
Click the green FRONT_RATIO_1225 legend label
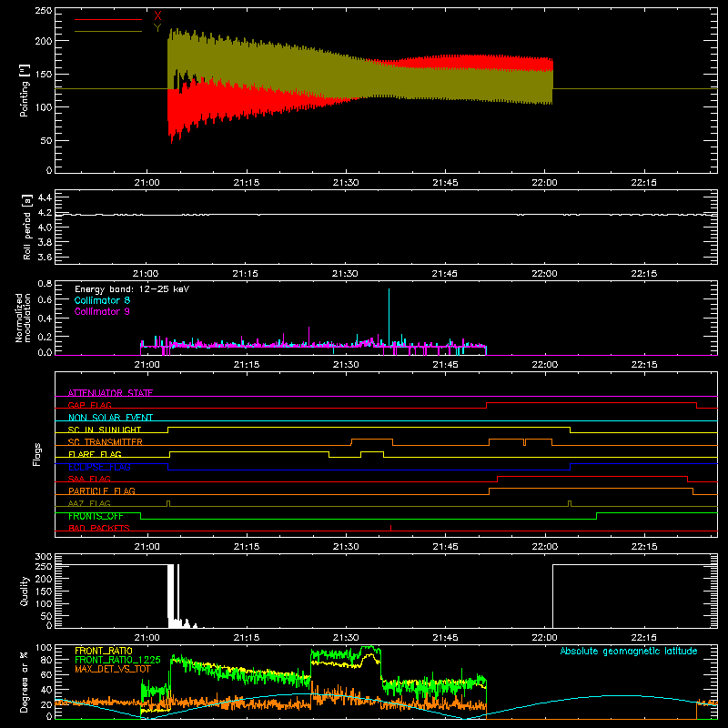tap(117, 660)
